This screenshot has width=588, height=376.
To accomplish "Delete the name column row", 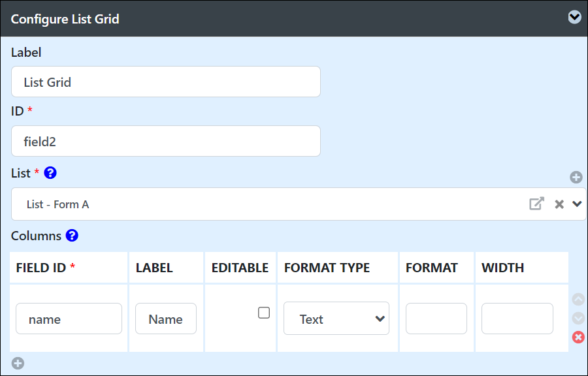I will point(578,337).
